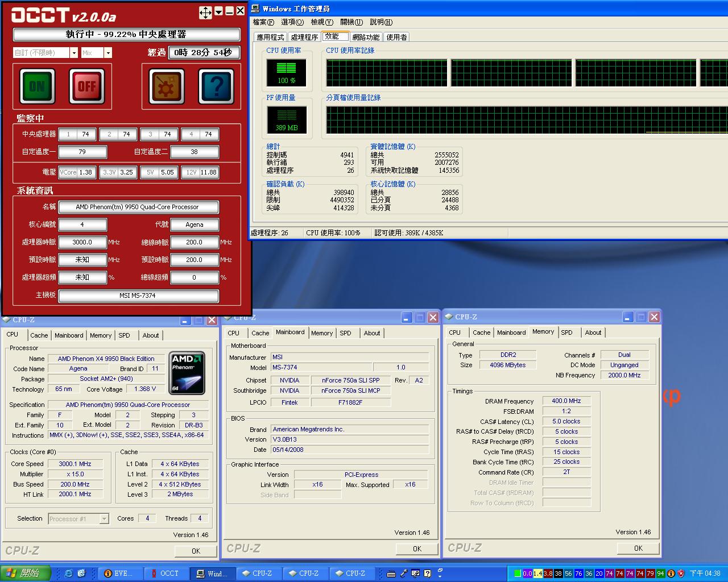Click the keyboard icon on the taskbar language bar
The width and height of the screenshot is (728, 582).
[392, 573]
